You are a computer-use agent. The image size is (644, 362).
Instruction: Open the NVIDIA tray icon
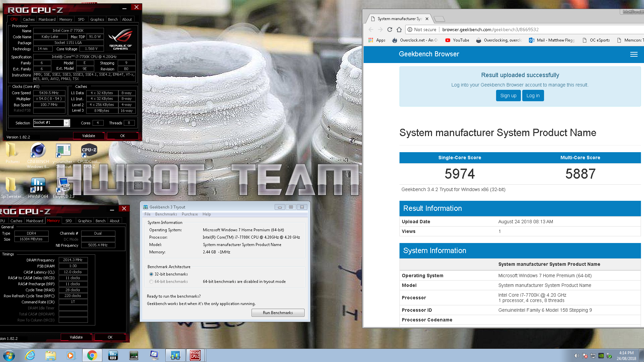pos(601,356)
